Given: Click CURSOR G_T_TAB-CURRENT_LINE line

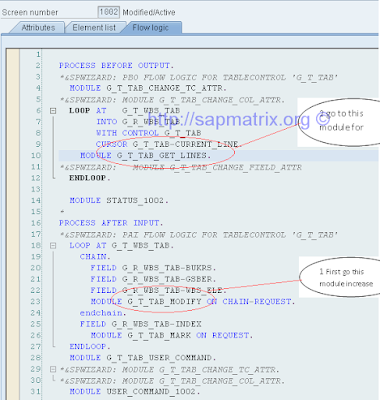Looking at the screenshot, I should [168, 144].
